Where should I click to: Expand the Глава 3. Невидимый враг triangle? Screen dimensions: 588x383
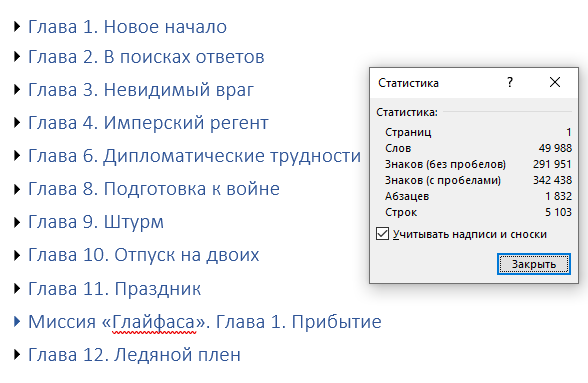17,89
